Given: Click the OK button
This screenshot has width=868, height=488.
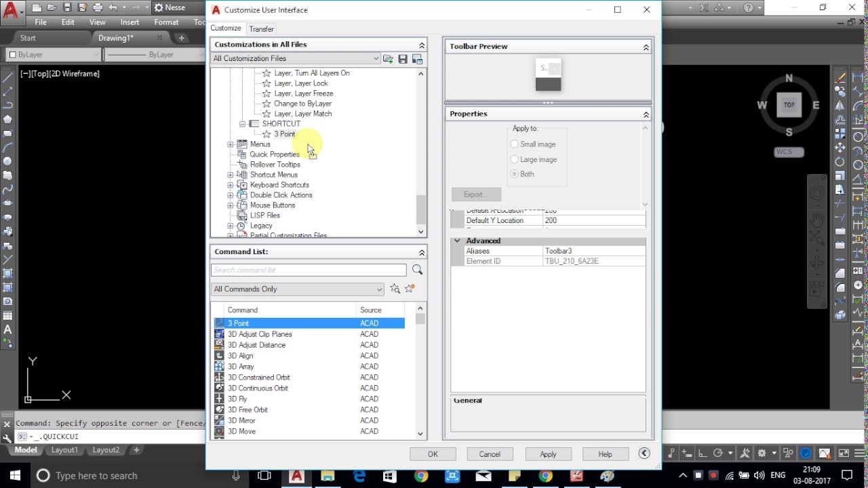Looking at the screenshot, I should [433, 454].
